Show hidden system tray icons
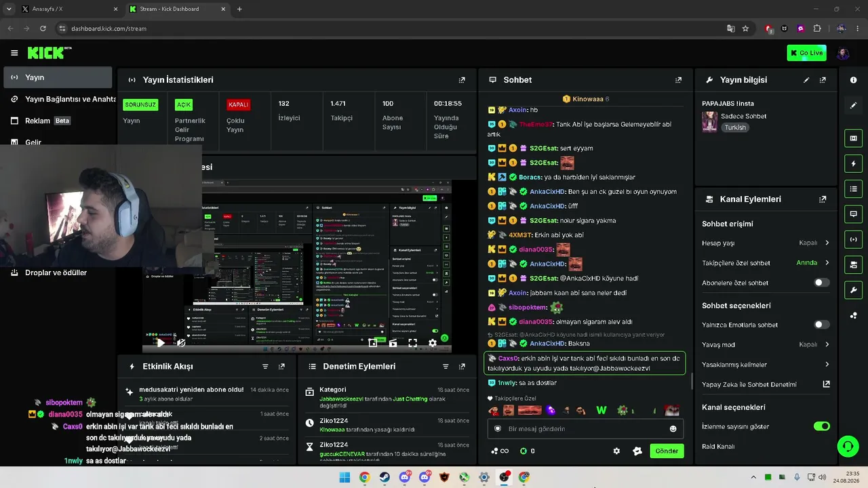 coord(753,477)
